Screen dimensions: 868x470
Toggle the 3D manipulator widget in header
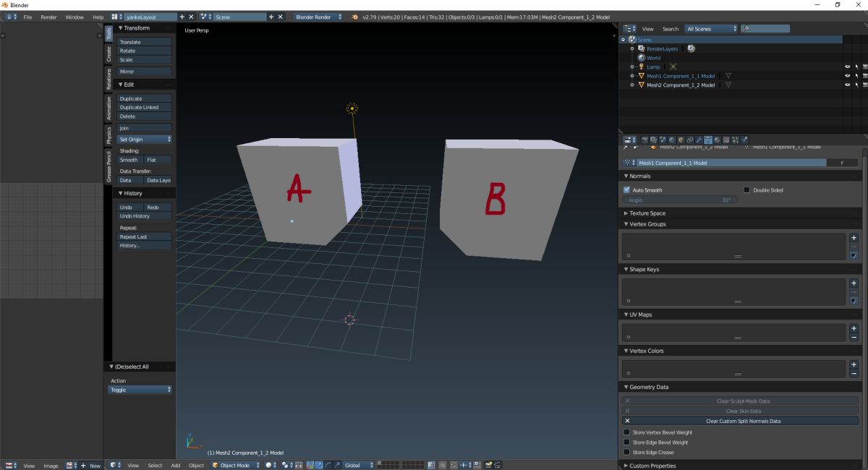(310, 465)
